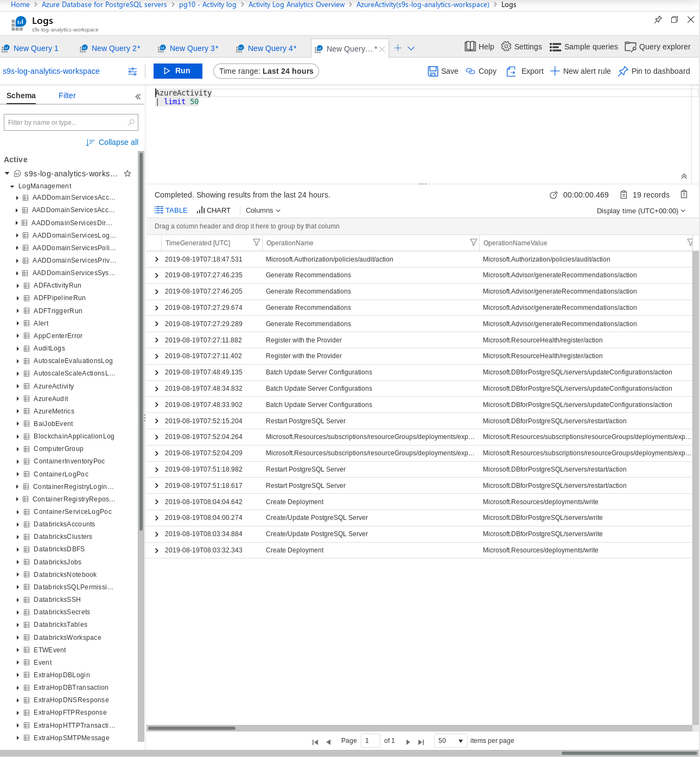Open the query details clipboard icon
700x757 pixels.
coord(684,194)
